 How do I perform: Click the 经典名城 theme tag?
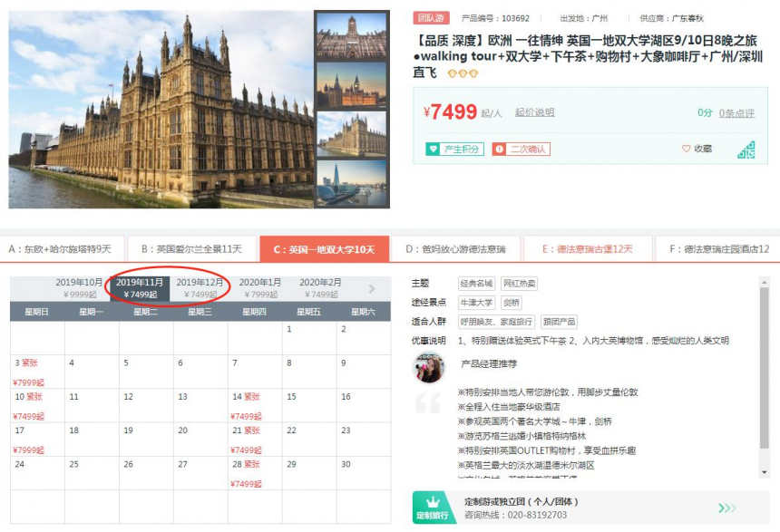tap(476, 284)
